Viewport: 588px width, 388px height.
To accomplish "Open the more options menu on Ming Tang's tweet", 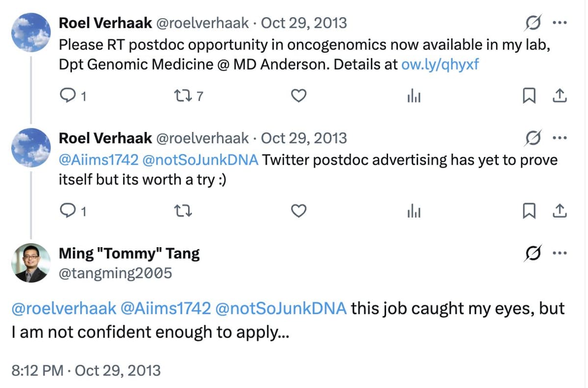I will (560, 254).
